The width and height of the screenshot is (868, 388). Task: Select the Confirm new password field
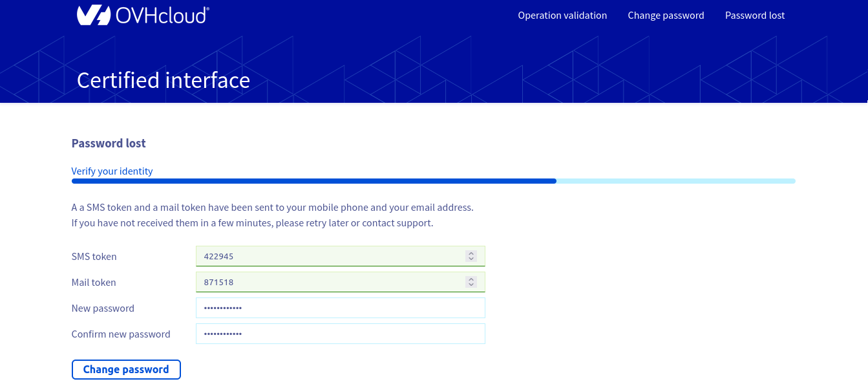(340, 334)
